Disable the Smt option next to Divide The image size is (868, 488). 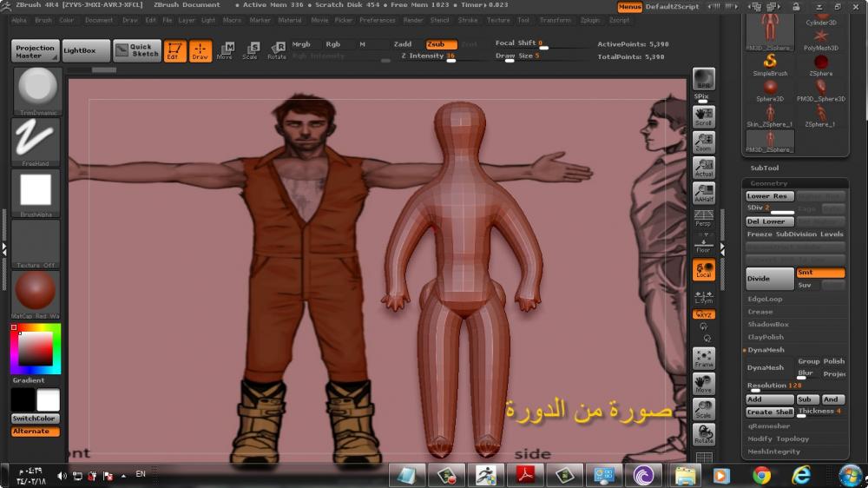click(x=819, y=273)
